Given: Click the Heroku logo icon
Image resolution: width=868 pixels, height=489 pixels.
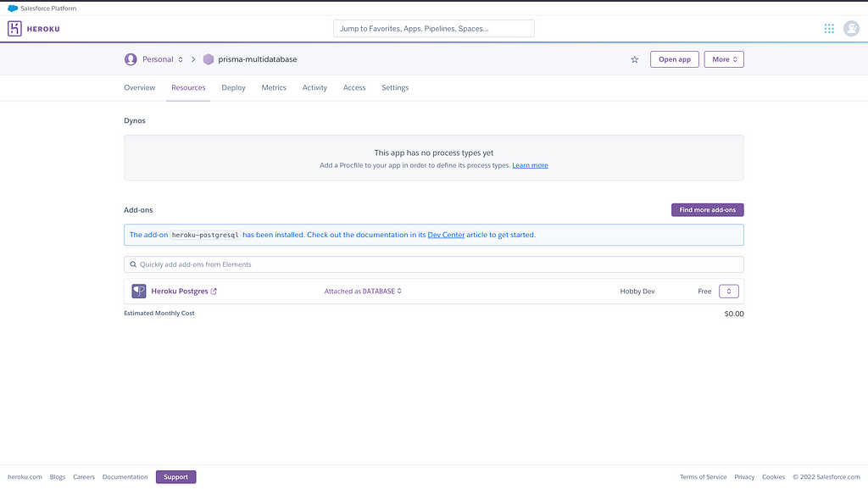Looking at the screenshot, I should click(x=14, y=29).
